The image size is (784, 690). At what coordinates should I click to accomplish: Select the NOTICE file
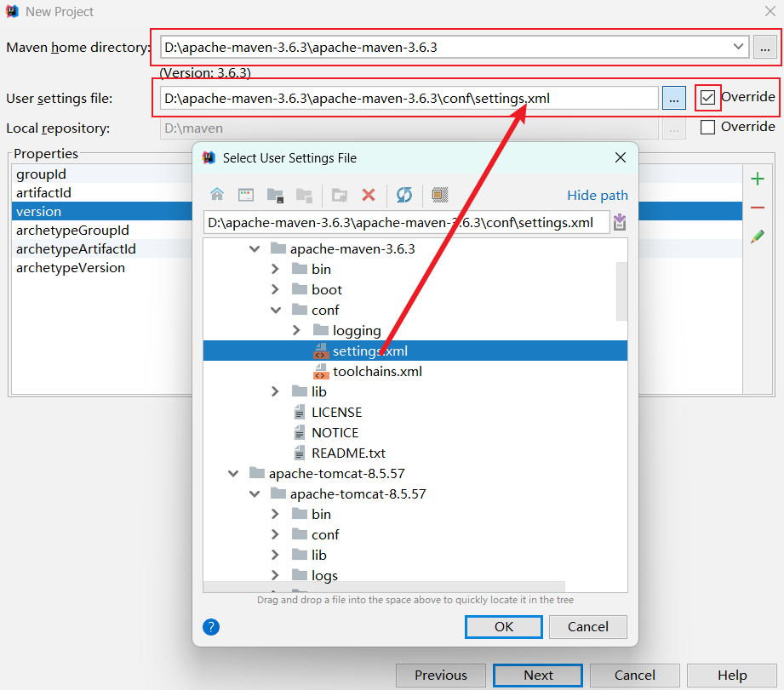pos(326,433)
